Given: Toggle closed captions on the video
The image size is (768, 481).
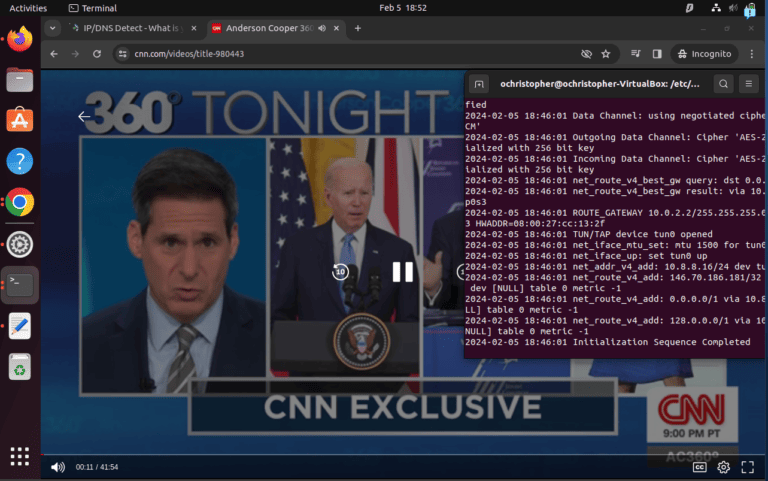Looking at the screenshot, I should click(699, 467).
